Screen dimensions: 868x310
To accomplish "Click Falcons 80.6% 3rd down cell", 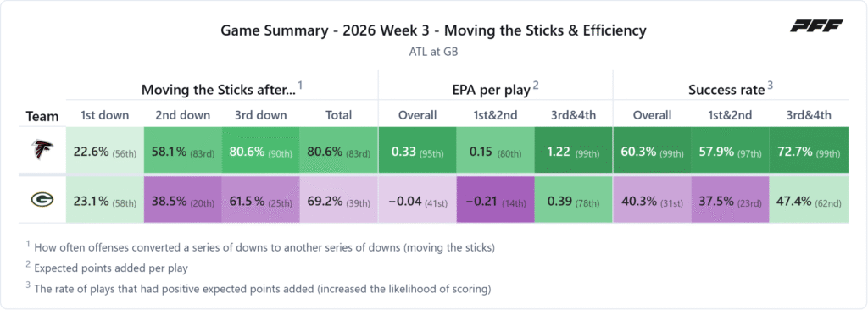I will [x=261, y=151].
